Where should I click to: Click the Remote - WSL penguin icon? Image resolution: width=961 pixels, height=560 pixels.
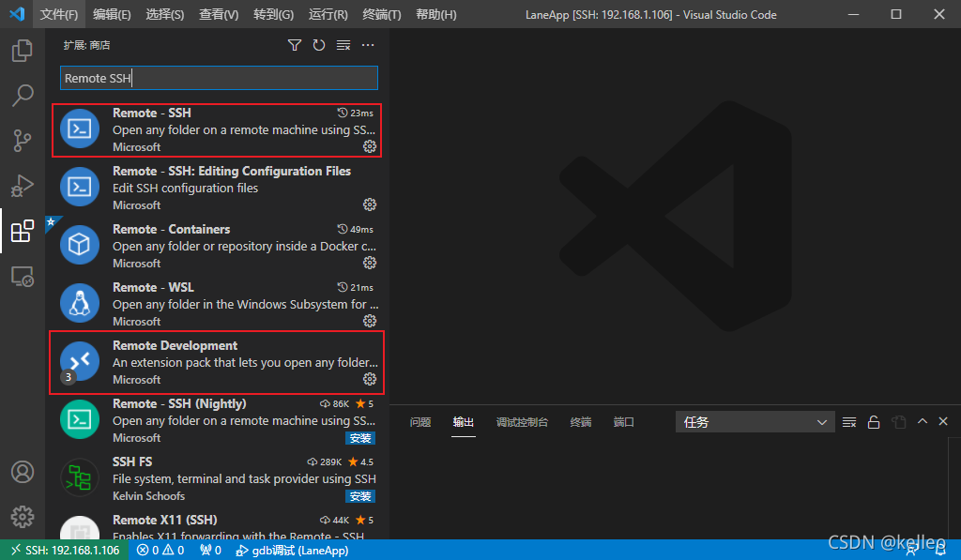click(80, 303)
